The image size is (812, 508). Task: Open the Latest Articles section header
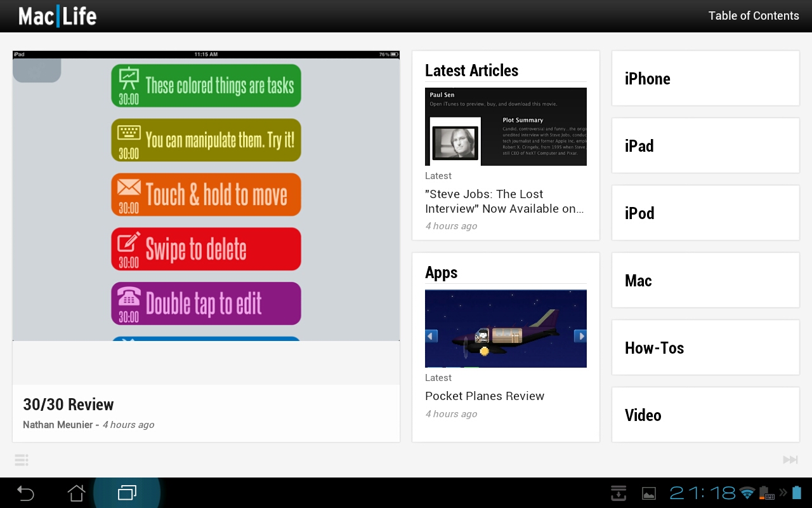pos(471,70)
